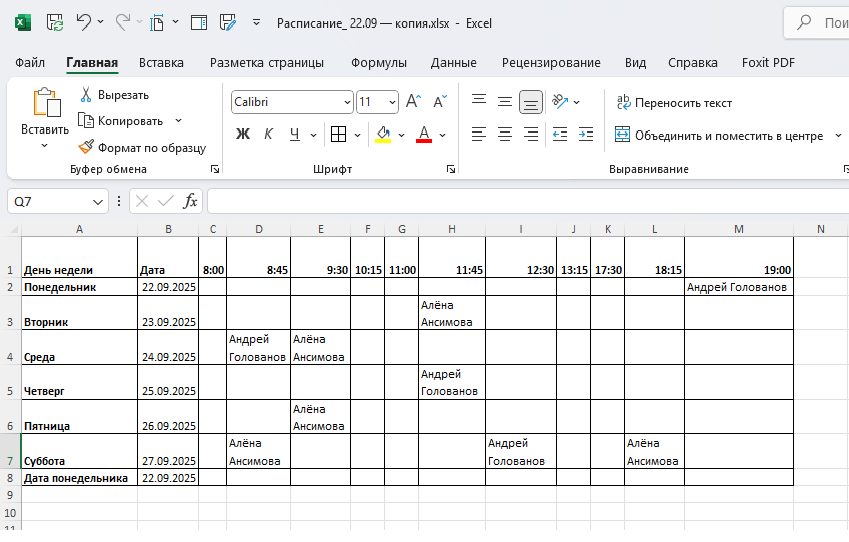Click the page layout view icon
849x542 pixels.
[199, 23]
